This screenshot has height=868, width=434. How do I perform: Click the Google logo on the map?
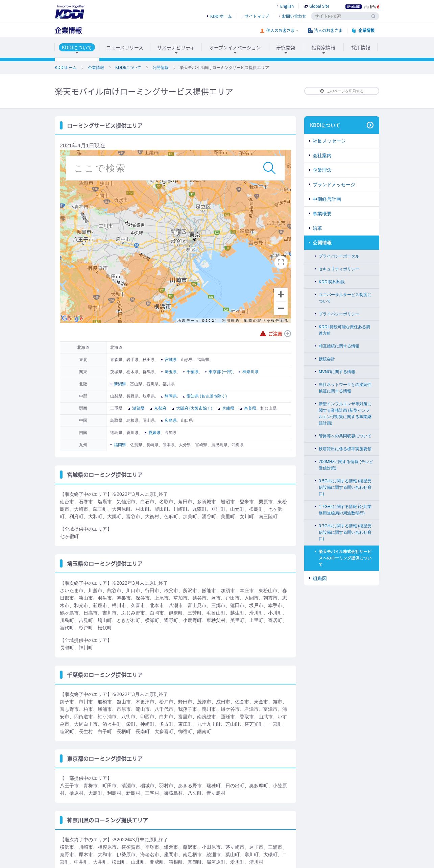pyautogui.click(x=72, y=318)
